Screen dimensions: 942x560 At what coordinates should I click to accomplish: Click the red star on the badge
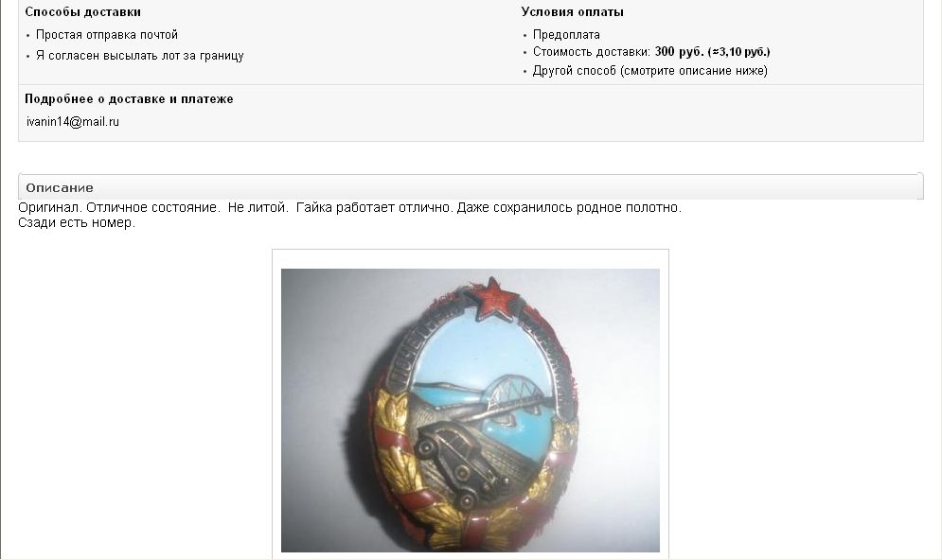(x=494, y=298)
